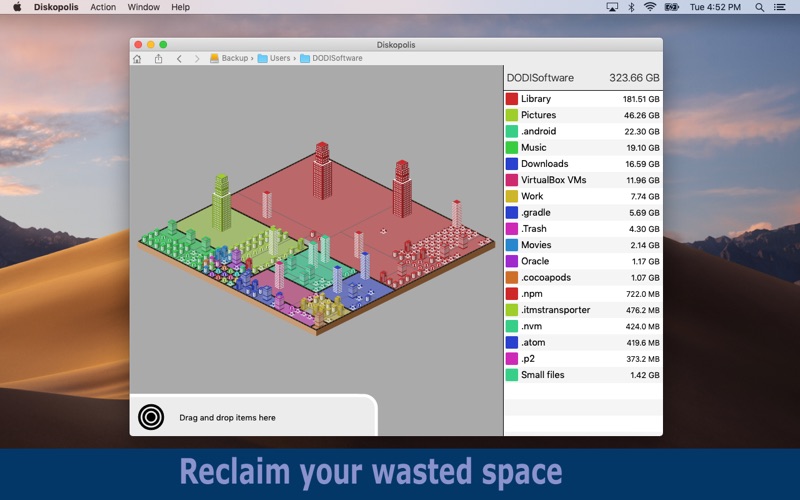Click the drop target circle icon
800x500 pixels.
pyautogui.click(x=151, y=417)
